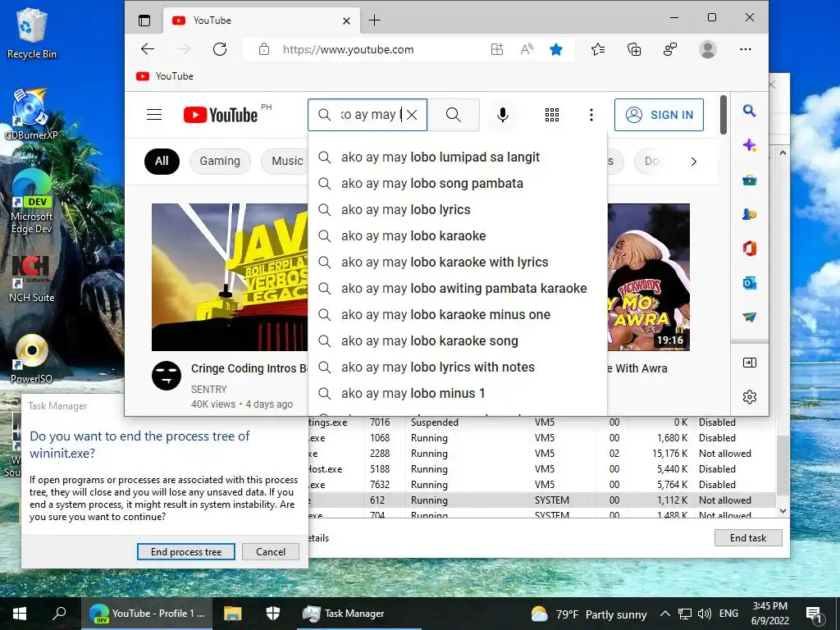
Task: Open vertical tabs actions menu
Action: [x=144, y=21]
